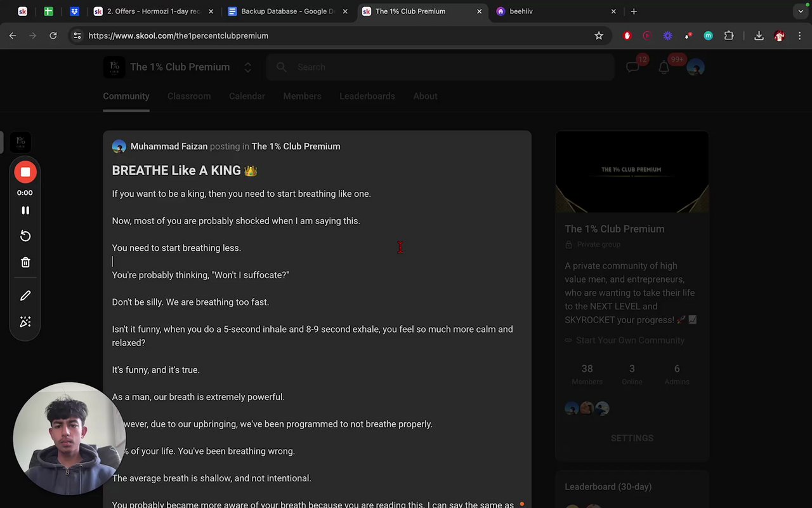
Task: Click the webcam bubble of the presenter
Action: pyautogui.click(x=69, y=438)
